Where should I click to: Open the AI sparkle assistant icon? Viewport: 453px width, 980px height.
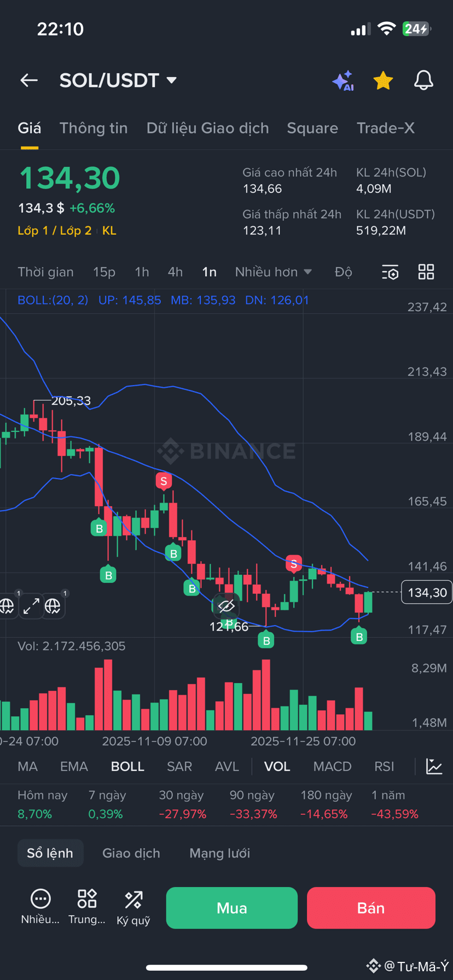pos(344,81)
